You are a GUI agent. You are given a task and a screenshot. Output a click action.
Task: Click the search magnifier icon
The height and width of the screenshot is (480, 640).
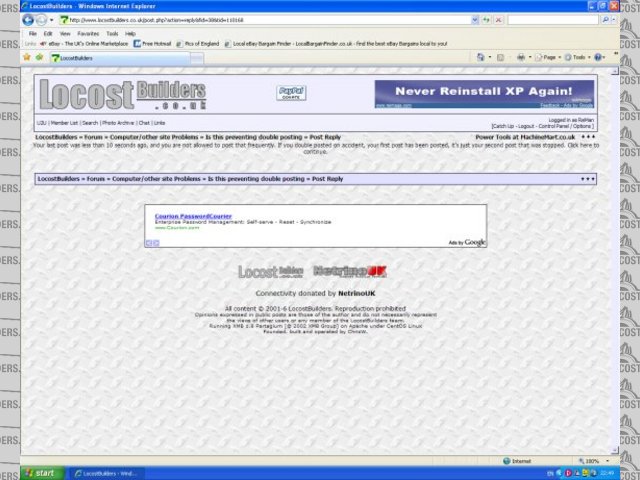[603, 20]
